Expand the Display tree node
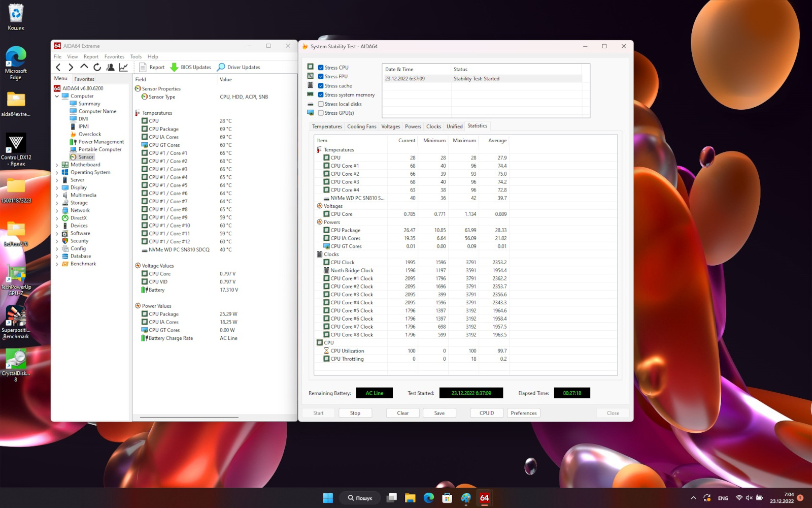The width and height of the screenshot is (812, 508). [57, 187]
